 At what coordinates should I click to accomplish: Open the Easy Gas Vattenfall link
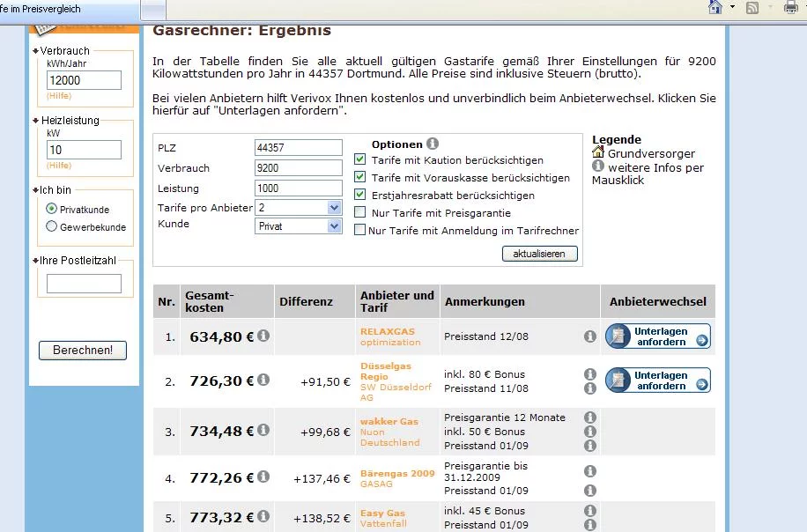point(383,518)
